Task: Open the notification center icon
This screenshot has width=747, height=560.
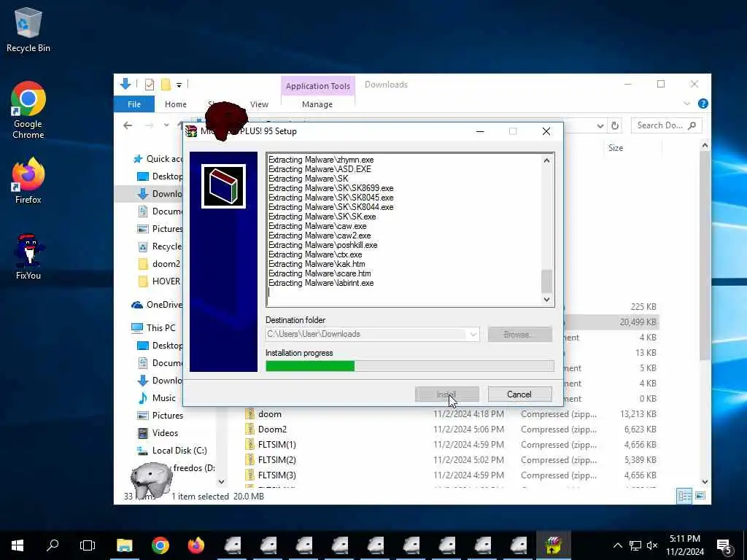Action: tap(724, 545)
